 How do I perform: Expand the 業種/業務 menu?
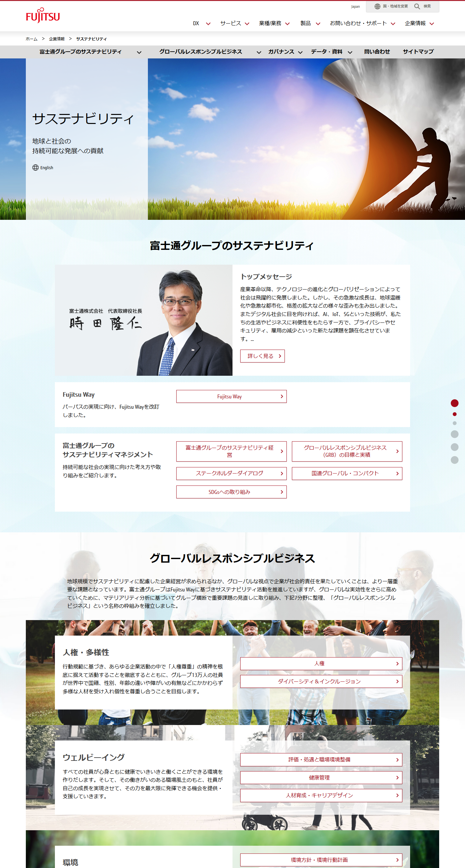(x=274, y=23)
